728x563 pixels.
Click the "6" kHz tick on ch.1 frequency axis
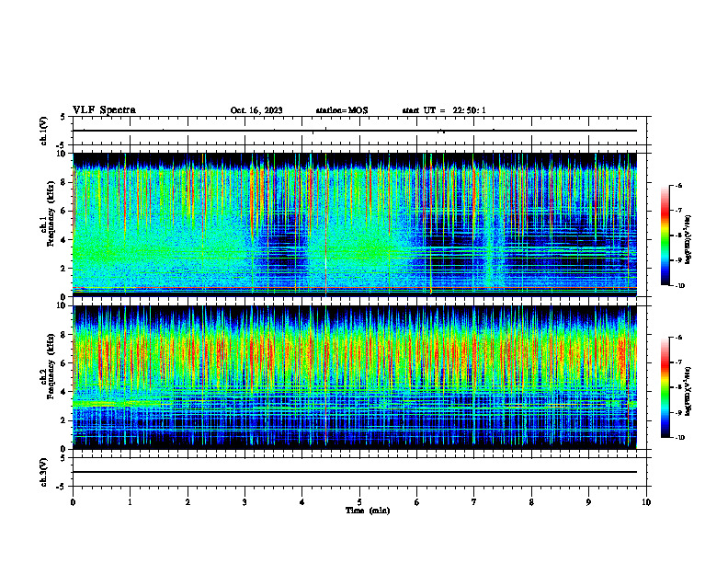point(64,211)
